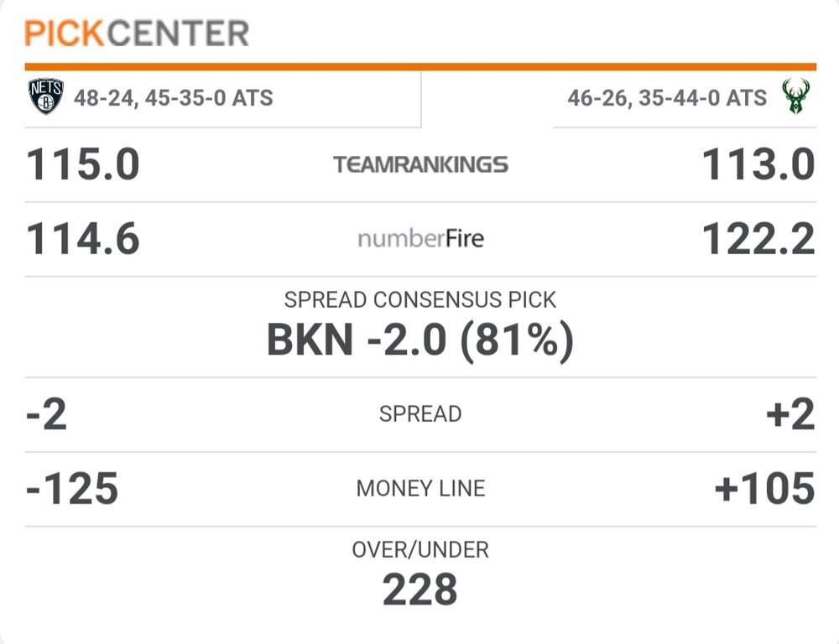Select the Nets 48-24 record tab
This screenshot has height=644, width=839.
pos(173,98)
